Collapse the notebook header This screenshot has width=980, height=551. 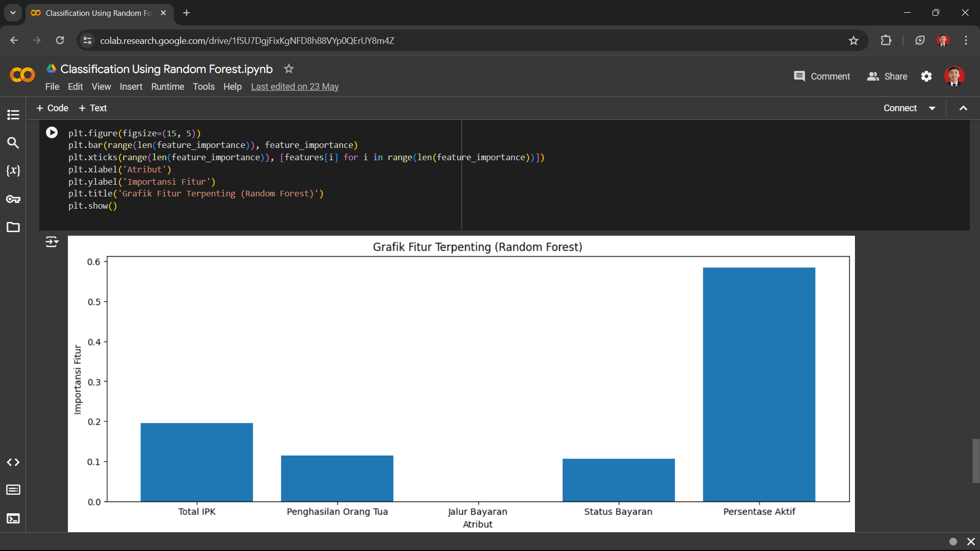pyautogui.click(x=963, y=108)
